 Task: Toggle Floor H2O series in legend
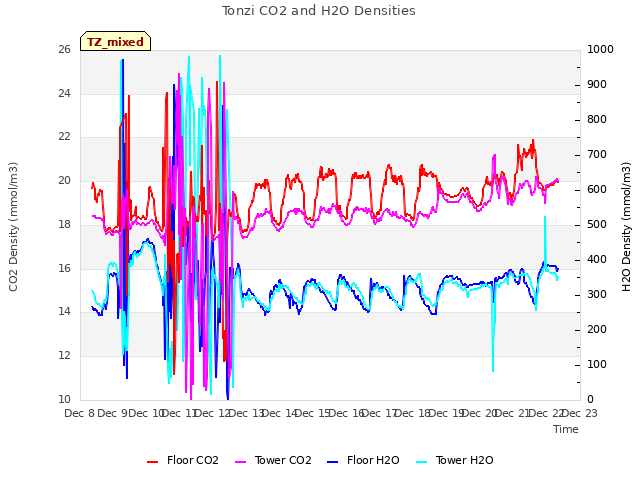point(363,460)
